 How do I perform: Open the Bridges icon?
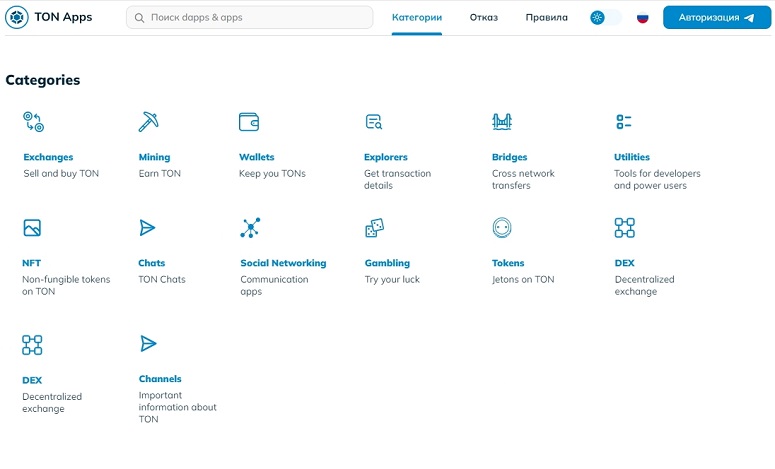pos(502,122)
